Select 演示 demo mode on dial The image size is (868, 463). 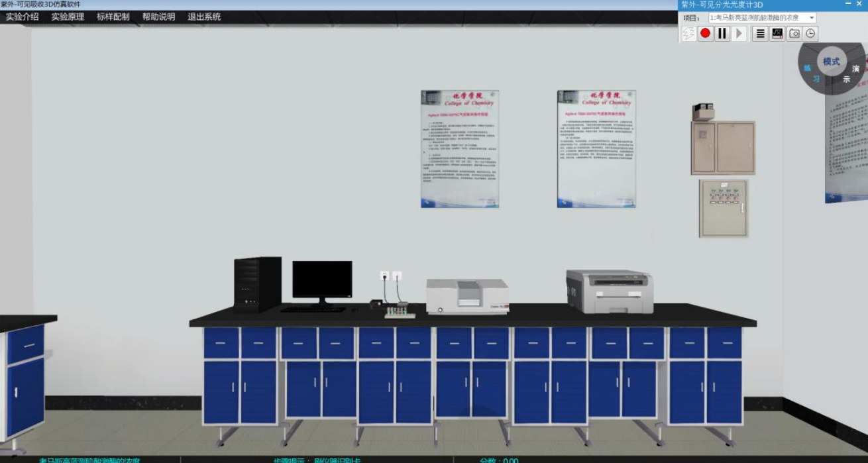tap(851, 74)
